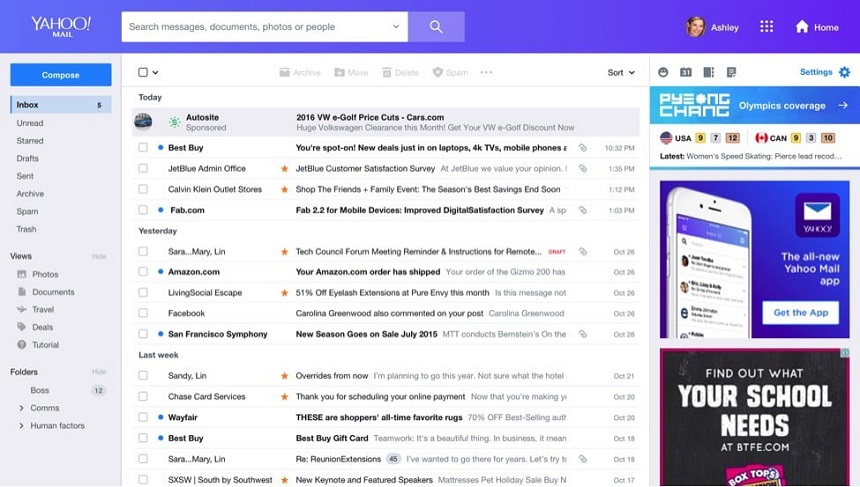Open the Sort dropdown
The height and width of the screenshot is (487, 860).
pyautogui.click(x=621, y=72)
